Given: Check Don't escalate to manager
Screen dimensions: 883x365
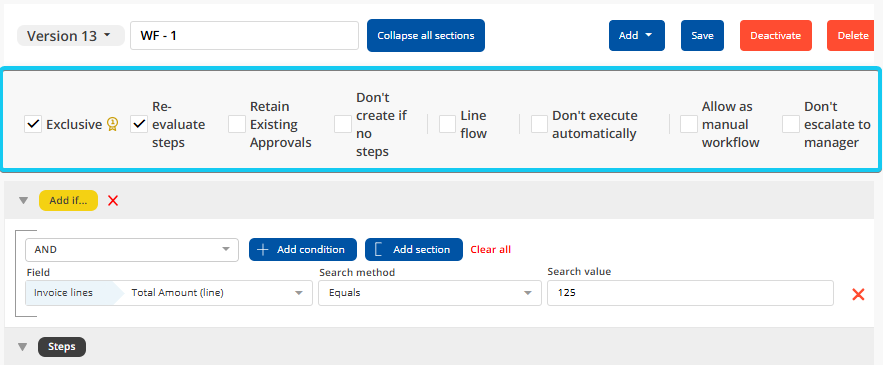Looking at the screenshot, I should click(791, 124).
